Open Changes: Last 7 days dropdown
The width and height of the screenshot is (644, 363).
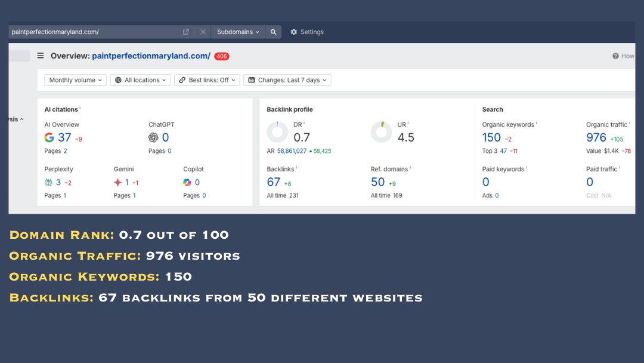(287, 80)
